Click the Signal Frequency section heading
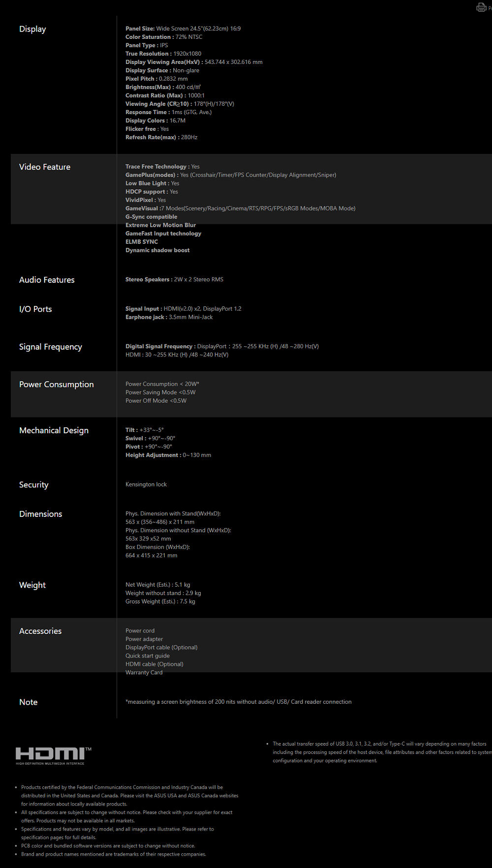This screenshot has width=492, height=868. (51, 347)
